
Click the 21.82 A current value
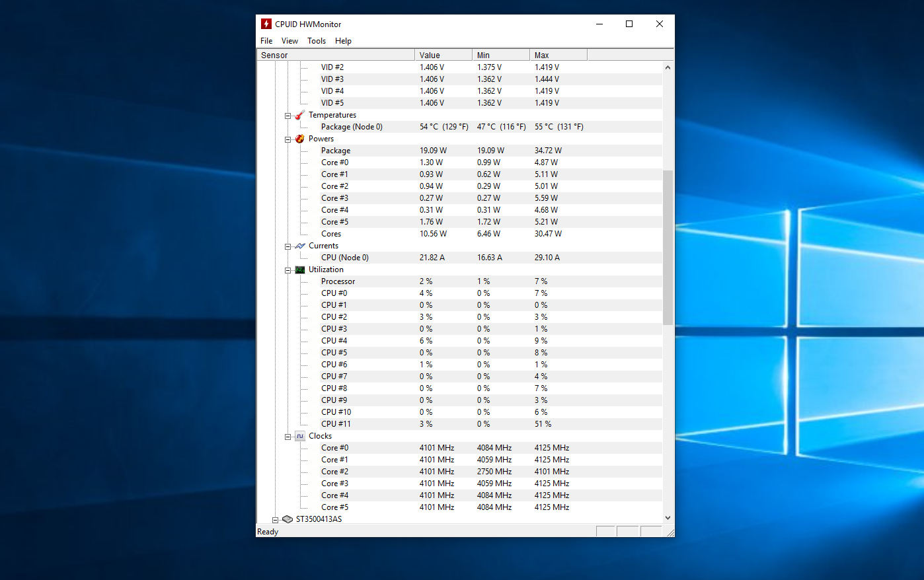click(432, 258)
